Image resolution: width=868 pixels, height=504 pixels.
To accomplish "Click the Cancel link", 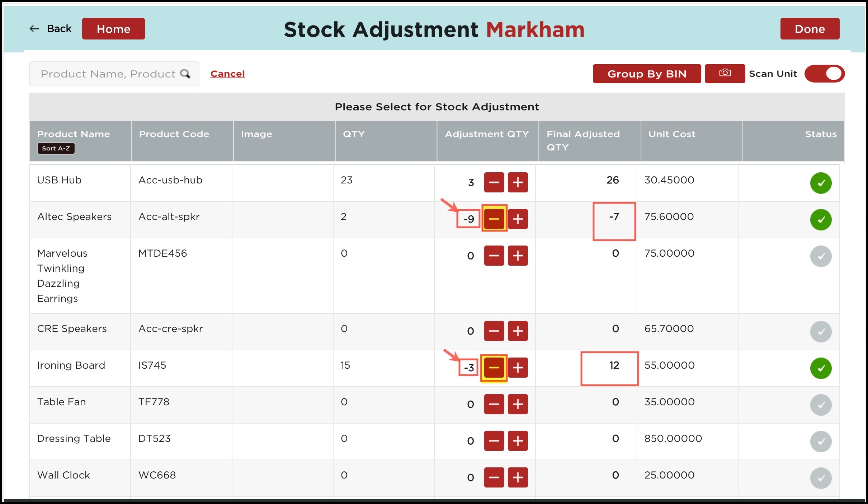I will pyautogui.click(x=227, y=74).
